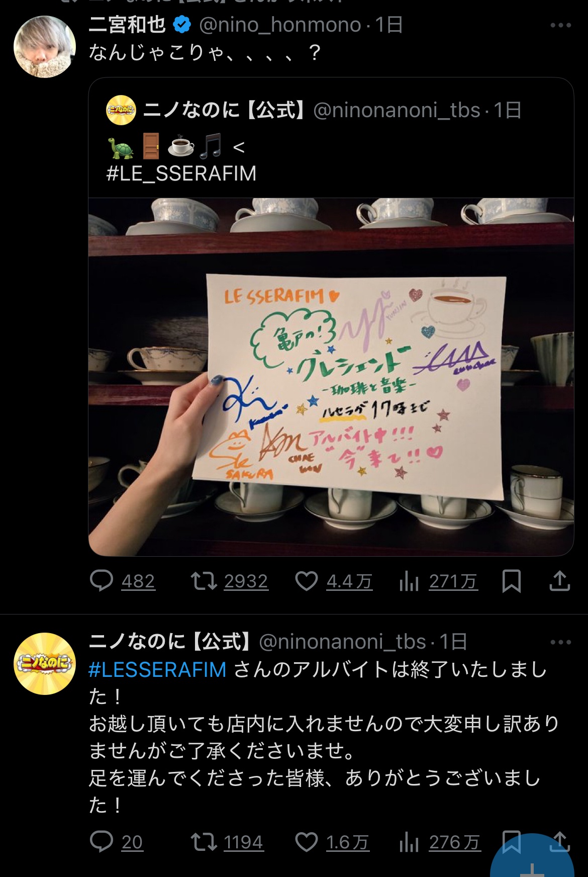The width and height of the screenshot is (588, 877).
Task: Open the LE SSERAFIM signed-board photo
Action: (x=331, y=377)
